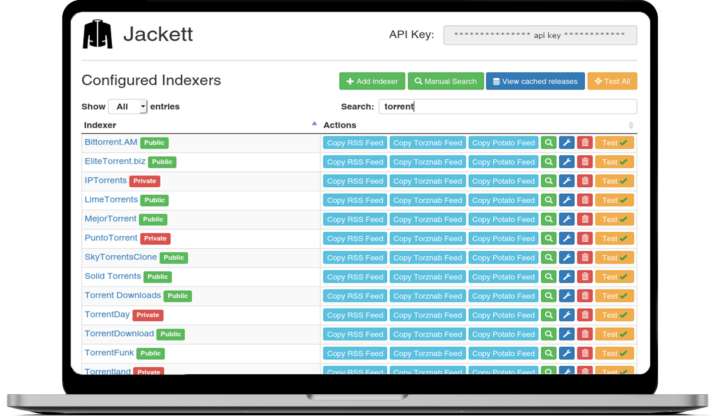Open the Show entries dropdown
Viewport: 715px width, 417px height.
coord(128,107)
